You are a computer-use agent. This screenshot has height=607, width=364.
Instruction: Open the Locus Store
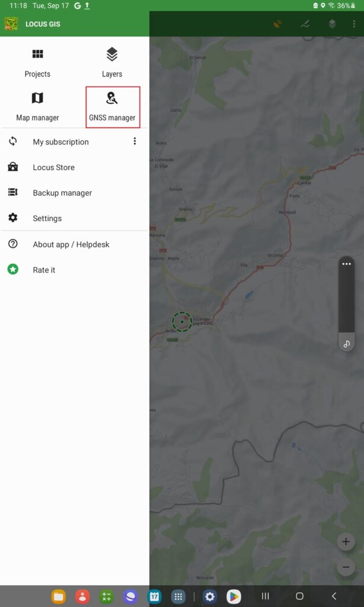[x=53, y=167]
